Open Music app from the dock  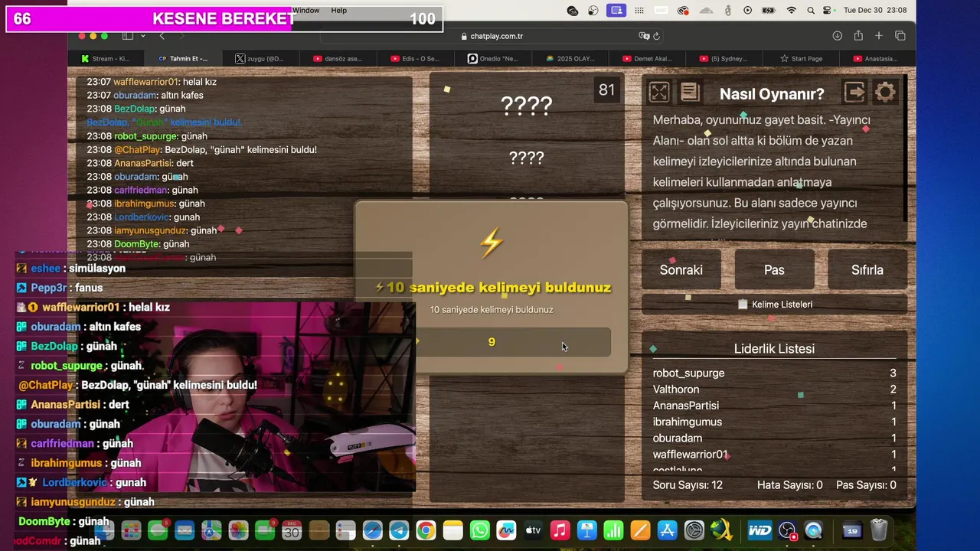pos(560,530)
